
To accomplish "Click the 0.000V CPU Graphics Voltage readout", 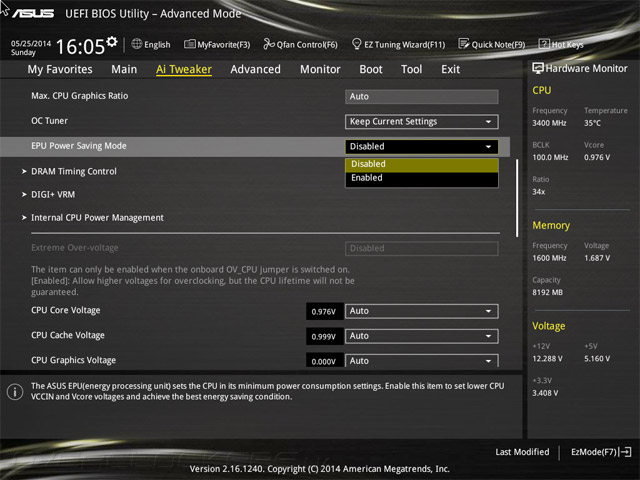I will tap(324, 361).
